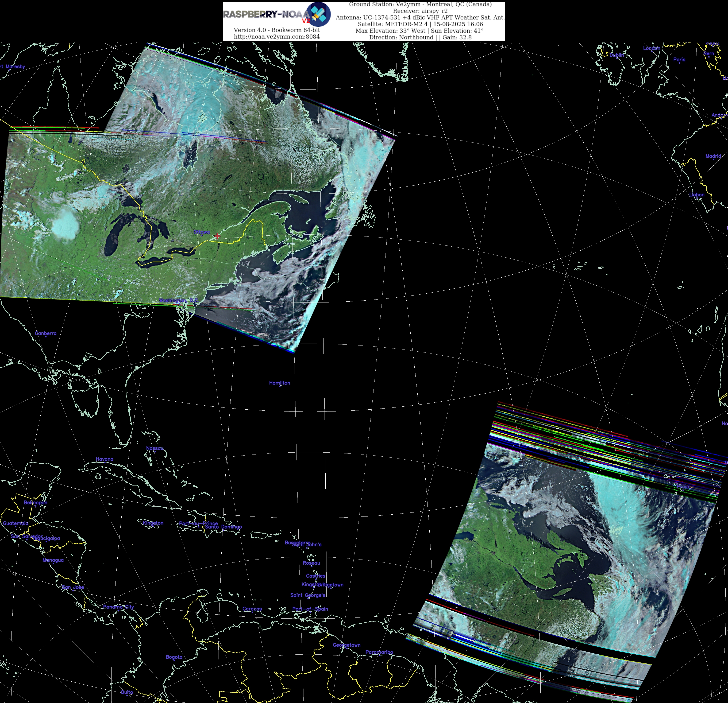Screen dimensions: 728x703
Task: Click the Raspberry-NOAA V2 logo text
Action: click(x=267, y=15)
